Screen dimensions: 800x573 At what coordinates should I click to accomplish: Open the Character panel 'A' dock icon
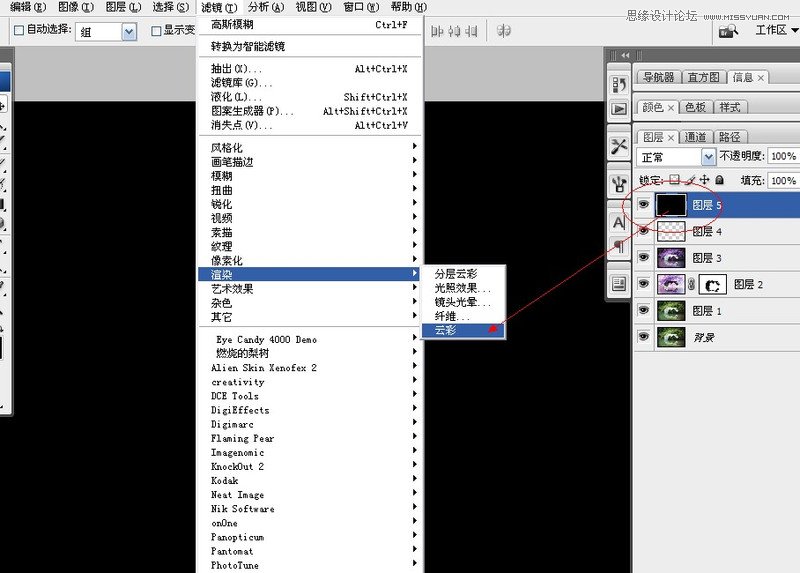pyautogui.click(x=619, y=222)
